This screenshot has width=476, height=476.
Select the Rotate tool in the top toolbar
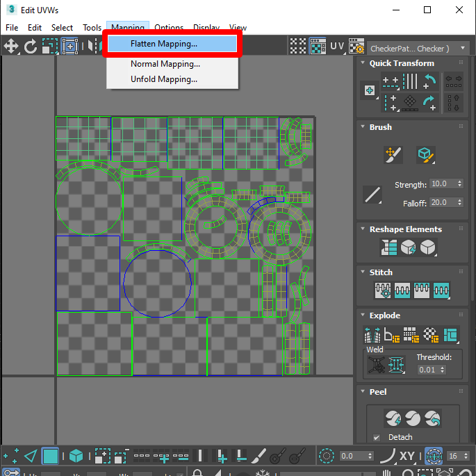click(31, 47)
